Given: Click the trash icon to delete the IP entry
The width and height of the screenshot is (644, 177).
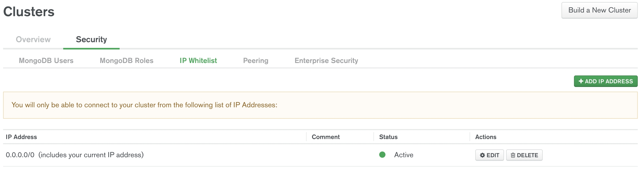Looking at the screenshot, I should click(513, 155).
